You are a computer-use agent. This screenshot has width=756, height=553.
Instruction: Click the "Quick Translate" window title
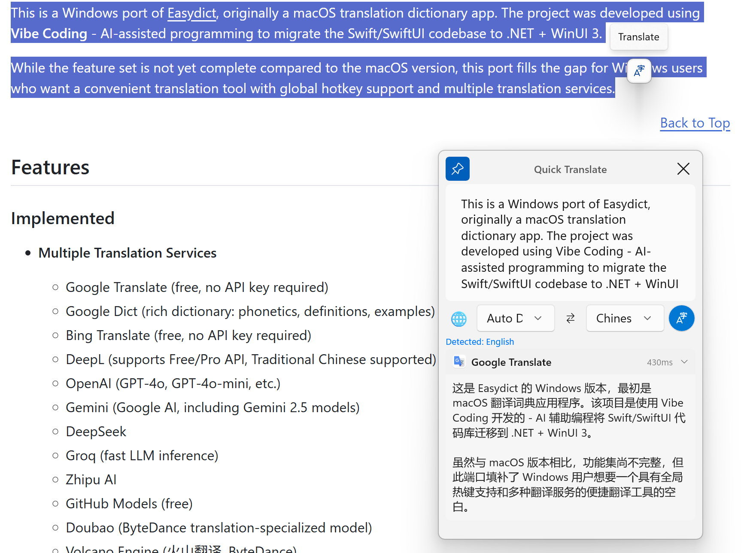pos(570,170)
